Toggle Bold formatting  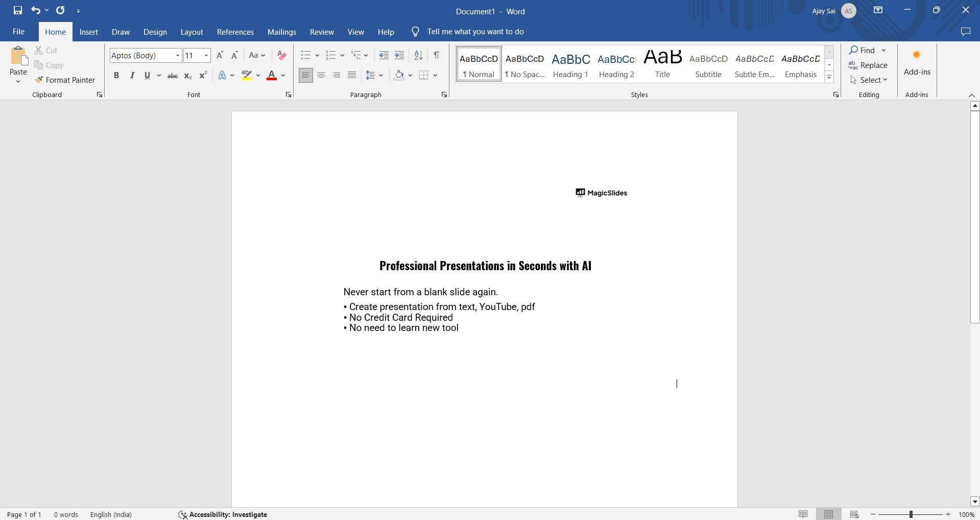click(x=116, y=76)
